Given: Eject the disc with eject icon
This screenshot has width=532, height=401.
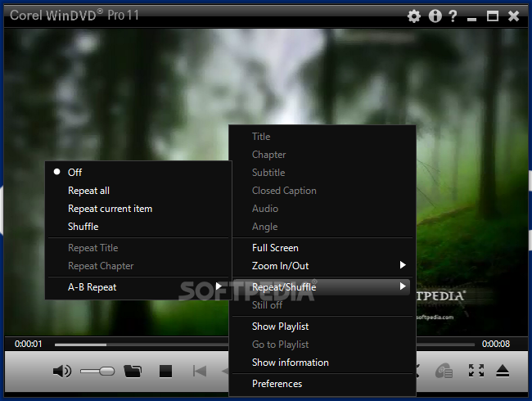Looking at the screenshot, I should click(503, 371).
